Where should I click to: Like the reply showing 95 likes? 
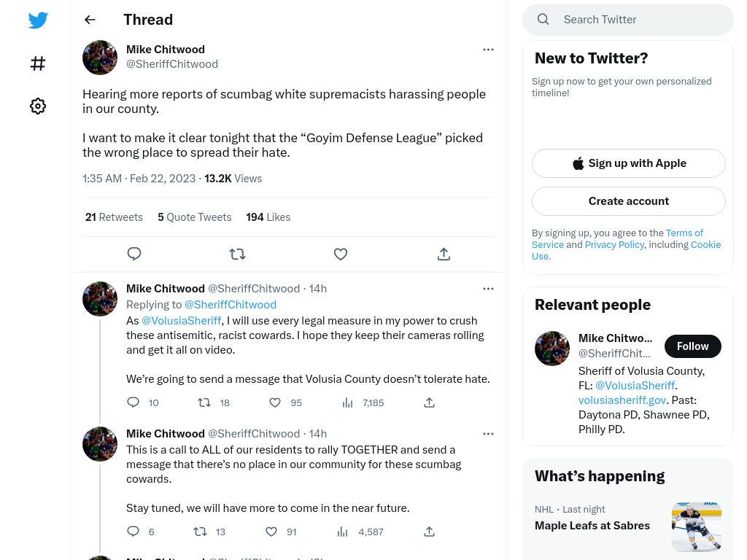point(275,402)
